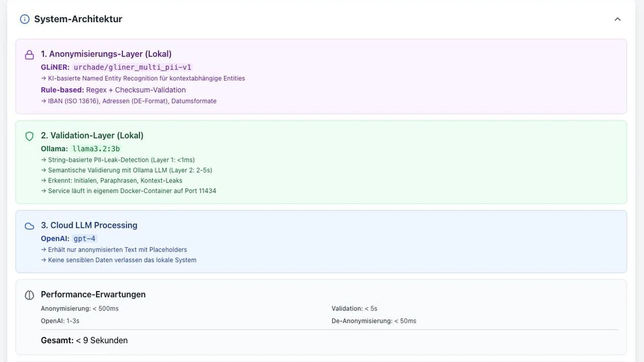
Task: Click the "Validation: < 5s" metric
Action: [354, 308]
